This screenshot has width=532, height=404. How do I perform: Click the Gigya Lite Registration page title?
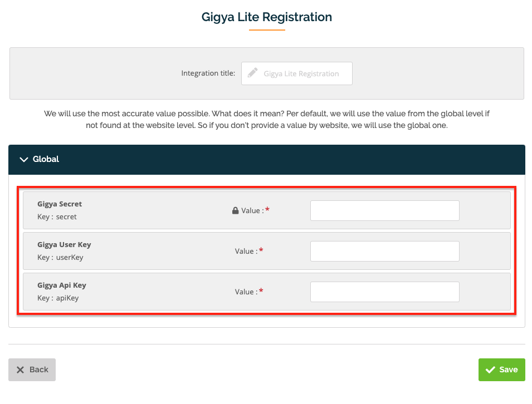(x=266, y=17)
